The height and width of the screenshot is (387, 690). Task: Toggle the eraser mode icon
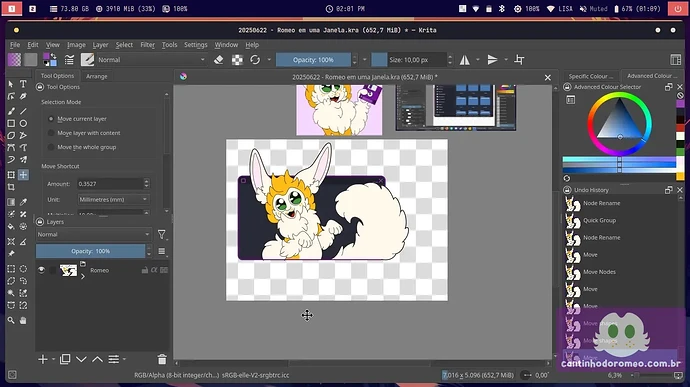(x=218, y=60)
